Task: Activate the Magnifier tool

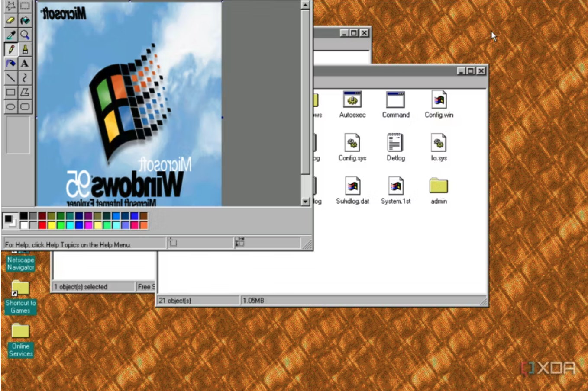Action: coord(25,35)
